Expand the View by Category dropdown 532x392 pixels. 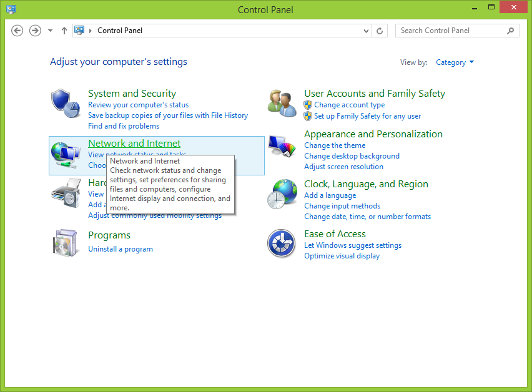point(455,62)
